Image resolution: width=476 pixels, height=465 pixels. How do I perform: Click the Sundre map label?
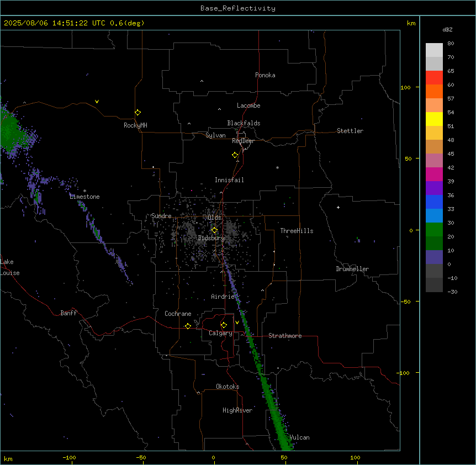coord(161,216)
